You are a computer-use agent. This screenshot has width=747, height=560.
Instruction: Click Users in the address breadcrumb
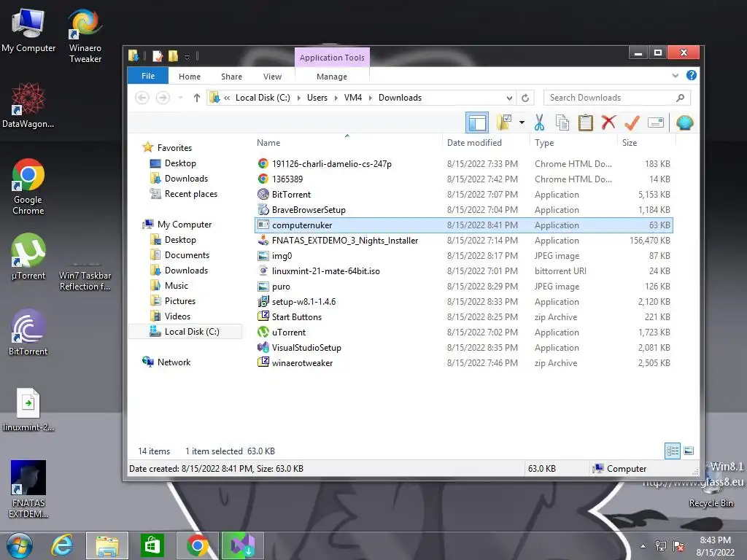click(317, 98)
